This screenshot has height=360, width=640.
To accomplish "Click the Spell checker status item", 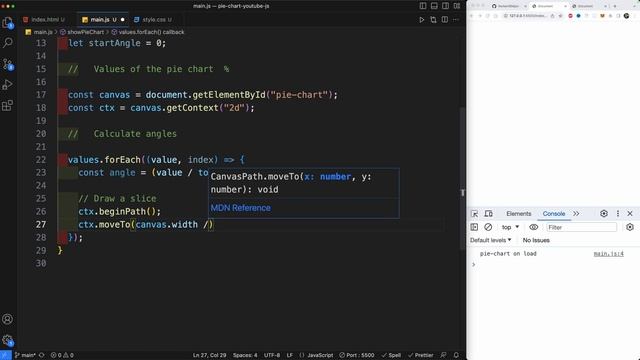I will coord(391,355).
